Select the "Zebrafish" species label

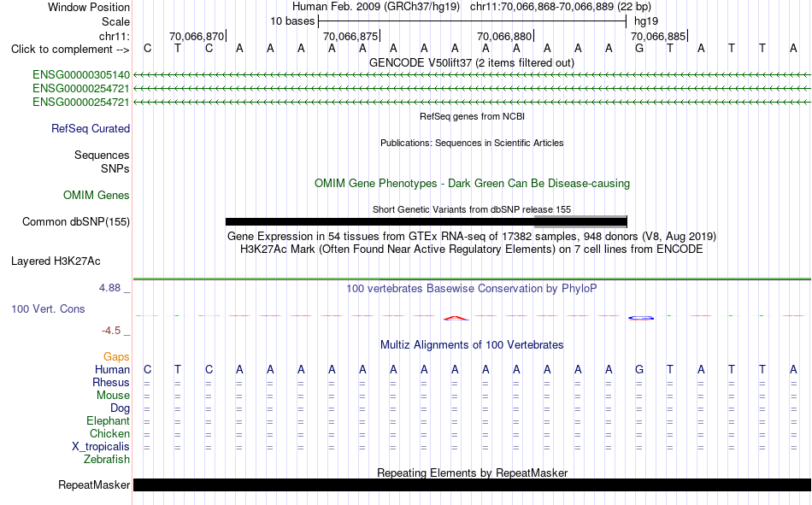tap(107, 460)
